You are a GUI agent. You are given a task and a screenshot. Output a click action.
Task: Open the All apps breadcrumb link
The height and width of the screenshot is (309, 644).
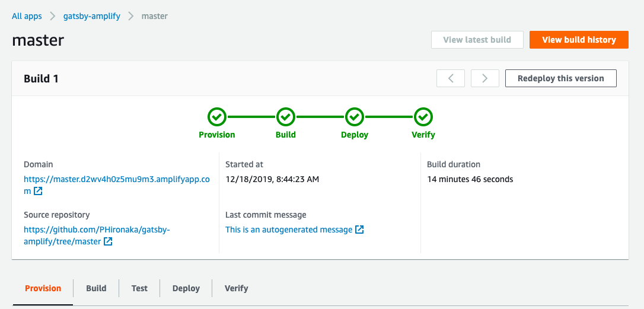click(27, 17)
